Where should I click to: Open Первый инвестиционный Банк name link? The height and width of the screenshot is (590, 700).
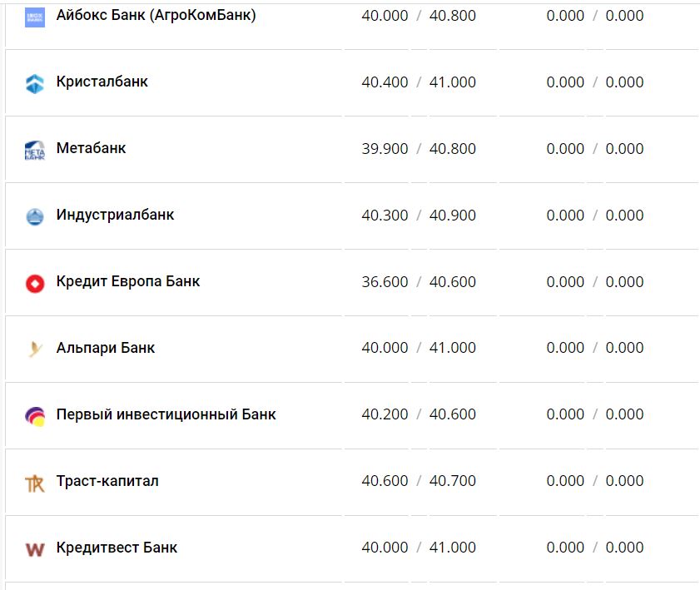tap(166, 415)
